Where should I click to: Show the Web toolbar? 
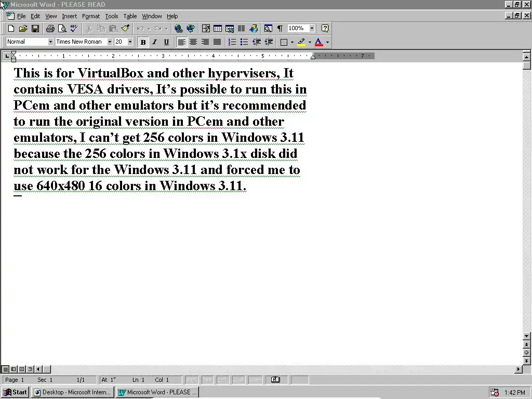coord(191,29)
